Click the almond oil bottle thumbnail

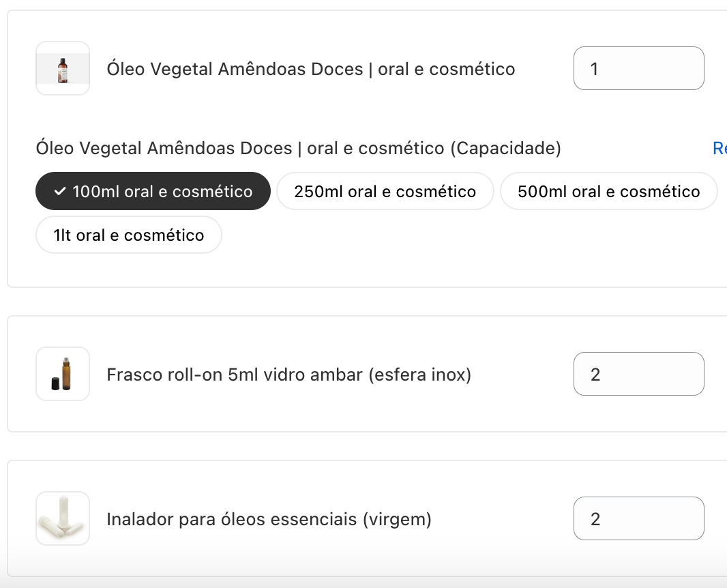tap(63, 68)
